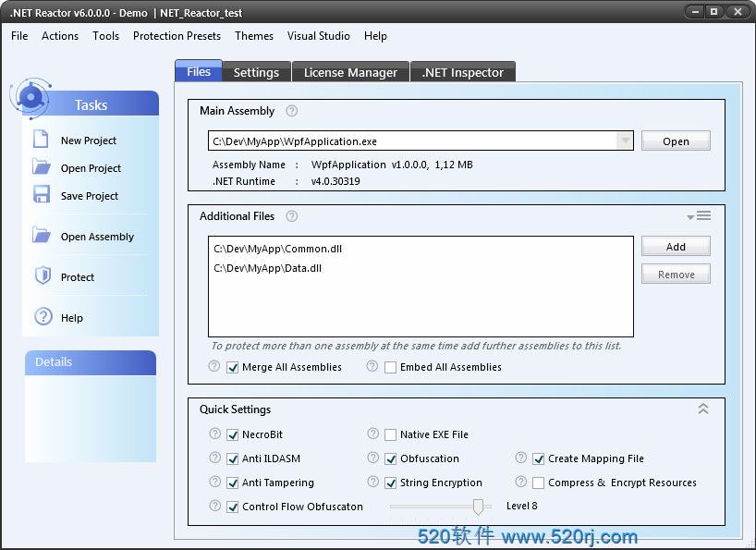
Task: Open the Tools menu
Action: [x=105, y=36]
